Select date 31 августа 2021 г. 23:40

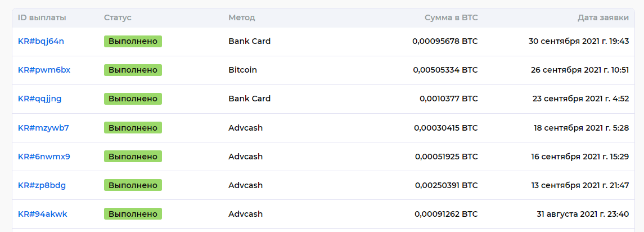click(x=583, y=214)
